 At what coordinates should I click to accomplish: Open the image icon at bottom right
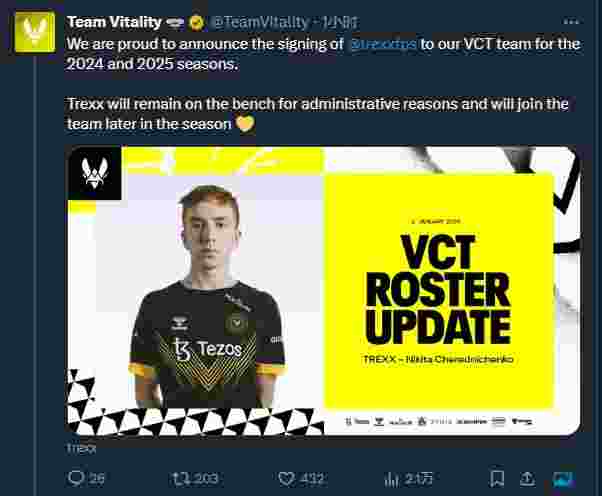pyautogui.click(x=564, y=479)
